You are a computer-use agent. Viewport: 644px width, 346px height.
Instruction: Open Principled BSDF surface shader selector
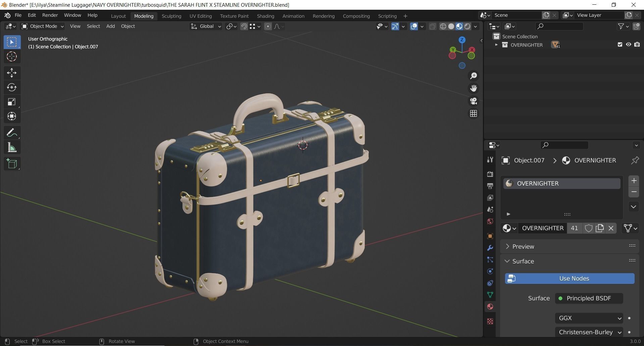click(x=589, y=298)
